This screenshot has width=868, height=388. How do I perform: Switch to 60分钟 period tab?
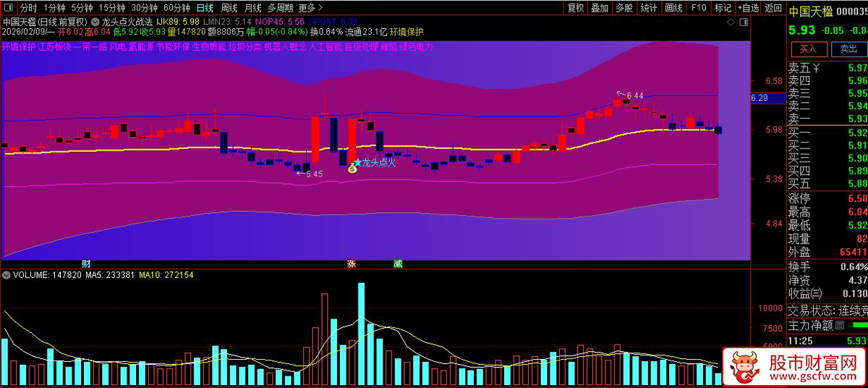[176, 8]
